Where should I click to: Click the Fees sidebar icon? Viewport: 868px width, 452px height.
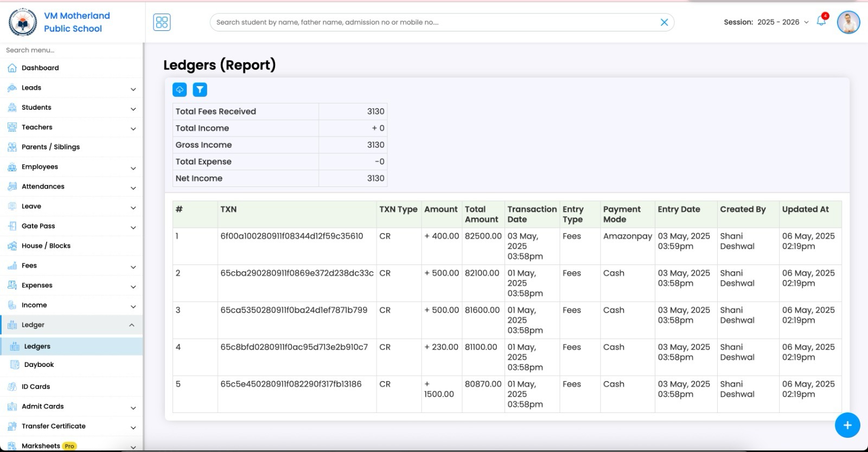(12, 266)
